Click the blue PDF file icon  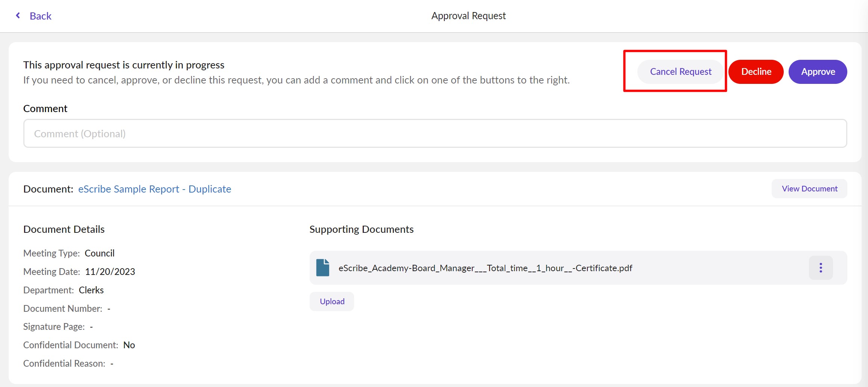pos(322,268)
